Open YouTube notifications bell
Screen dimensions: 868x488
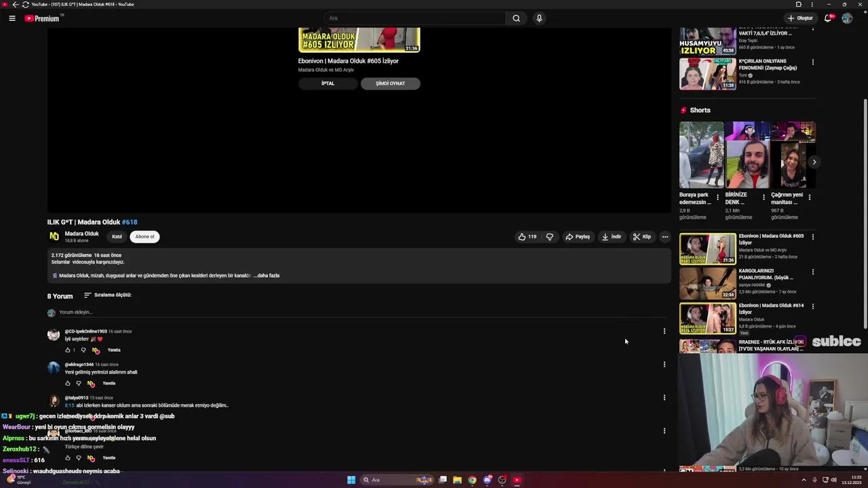828,18
